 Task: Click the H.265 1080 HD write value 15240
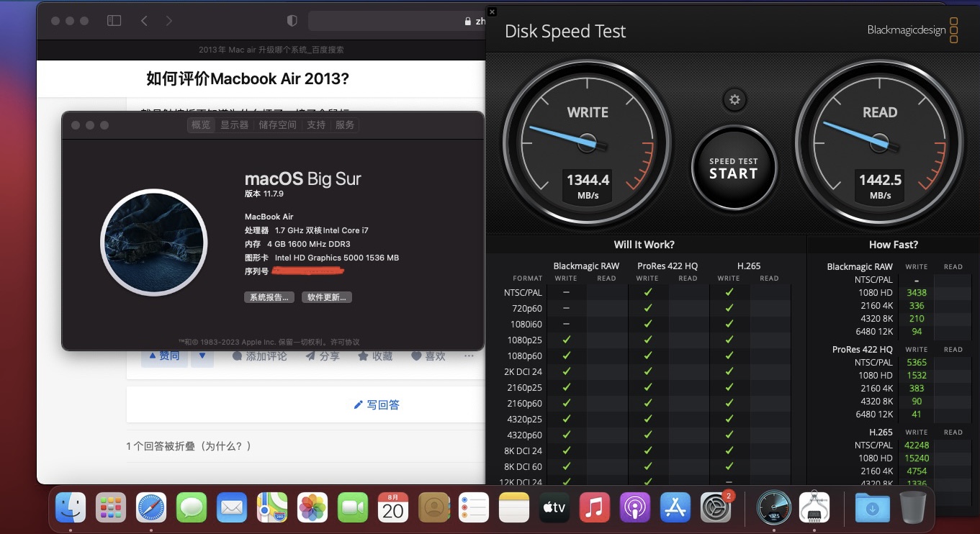(917, 458)
